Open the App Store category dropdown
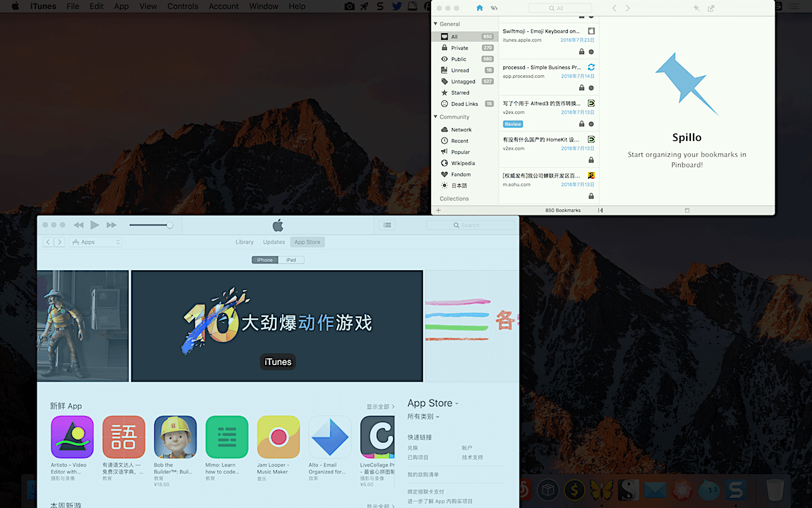Viewport: 812px width, 508px height. [x=433, y=403]
